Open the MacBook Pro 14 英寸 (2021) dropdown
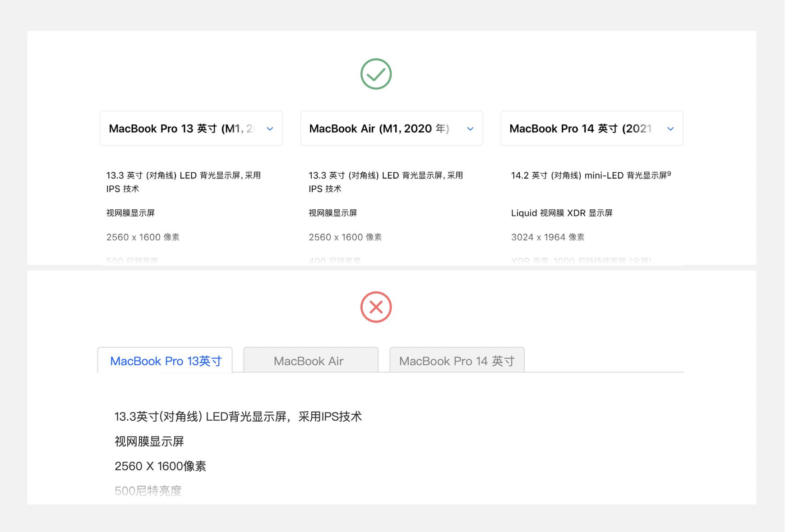The height and width of the screenshot is (532, 785). click(x=592, y=128)
